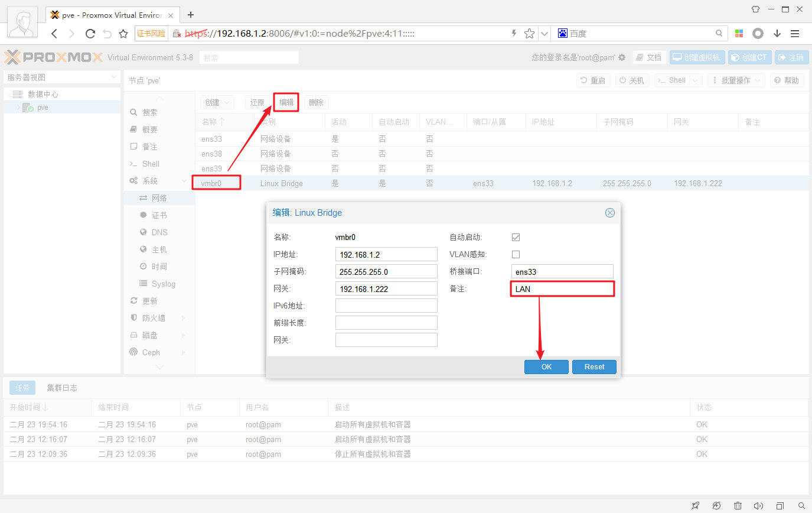This screenshot has height=513, width=812.
Task: Sort by 名称 column header
Action: pos(224,122)
